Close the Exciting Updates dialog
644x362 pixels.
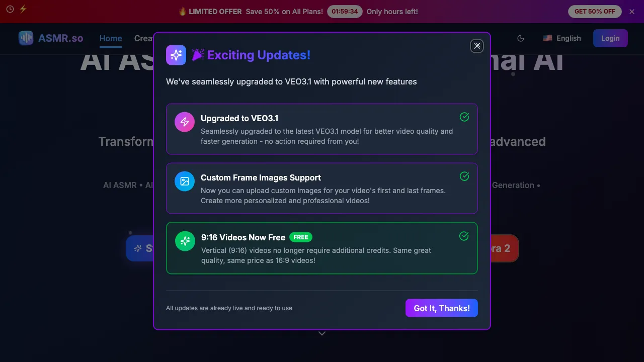pyautogui.click(x=477, y=46)
